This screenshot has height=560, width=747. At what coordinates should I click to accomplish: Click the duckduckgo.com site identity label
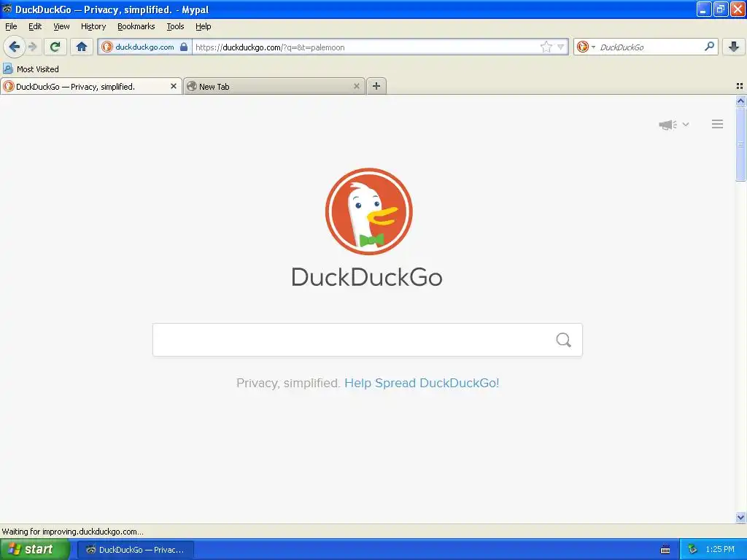point(144,47)
